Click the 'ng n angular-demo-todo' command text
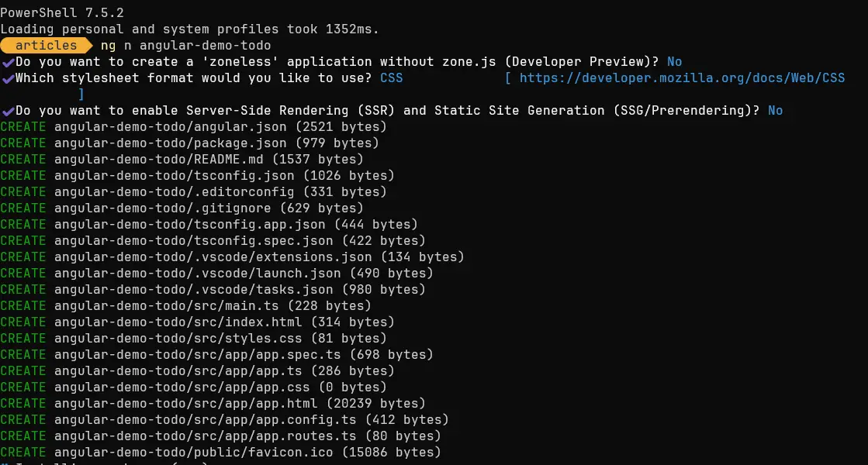The width and height of the screenshot is (868, 465). tap(185, 46)
